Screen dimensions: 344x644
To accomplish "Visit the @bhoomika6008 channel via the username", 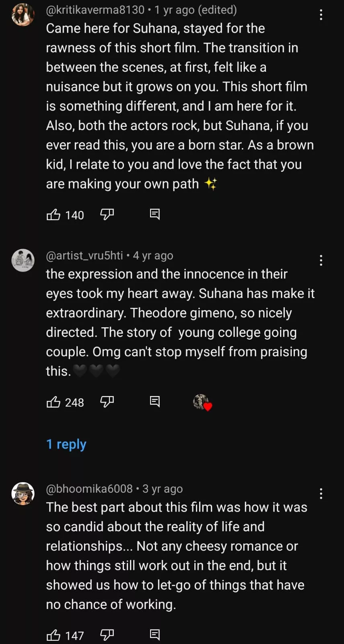I will [89, 489].
